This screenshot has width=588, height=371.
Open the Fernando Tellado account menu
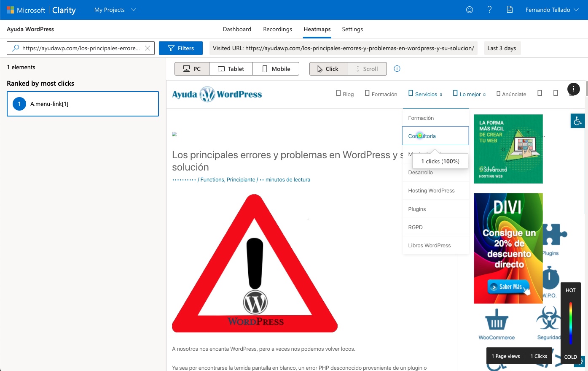(x=552, y=10)
